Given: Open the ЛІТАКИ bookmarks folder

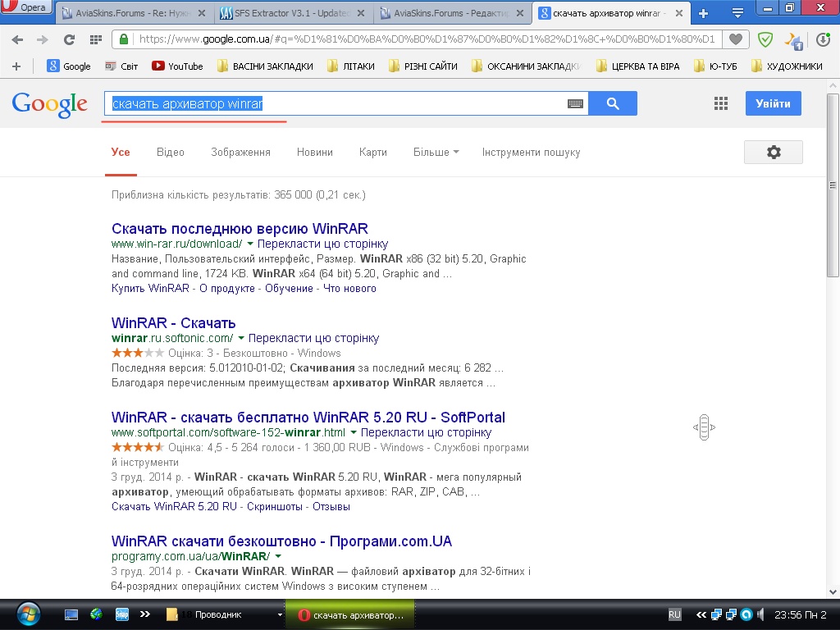Looking at the screenshot, I should (351, 66).
